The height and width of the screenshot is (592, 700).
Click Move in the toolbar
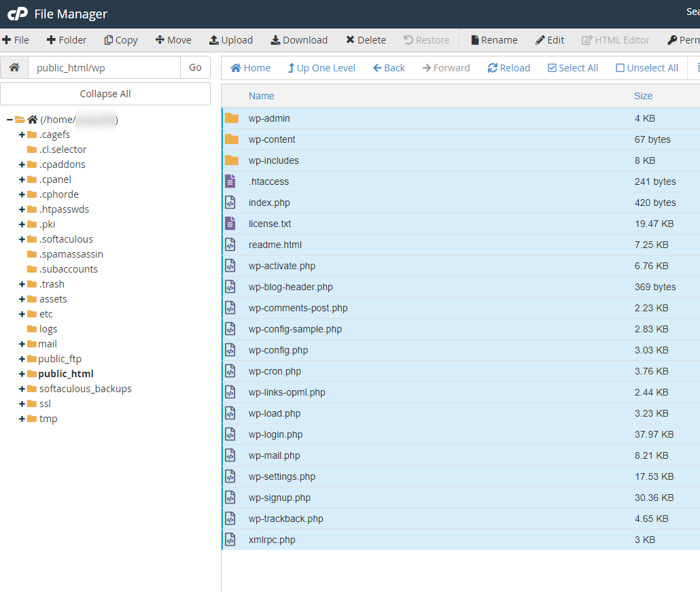(x=173, y=40)
